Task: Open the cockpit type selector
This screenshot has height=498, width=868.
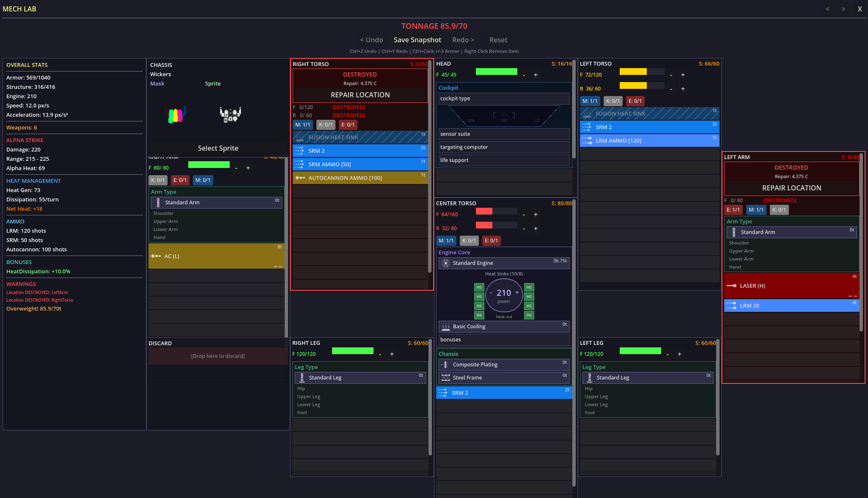Action: pyautogui.click(x=503, y=99)
